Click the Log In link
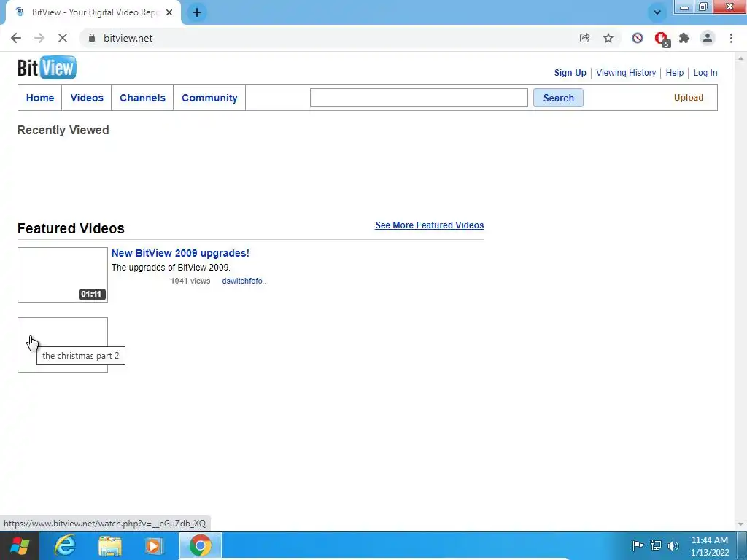 pyautogui.click(x=705, y=73)
